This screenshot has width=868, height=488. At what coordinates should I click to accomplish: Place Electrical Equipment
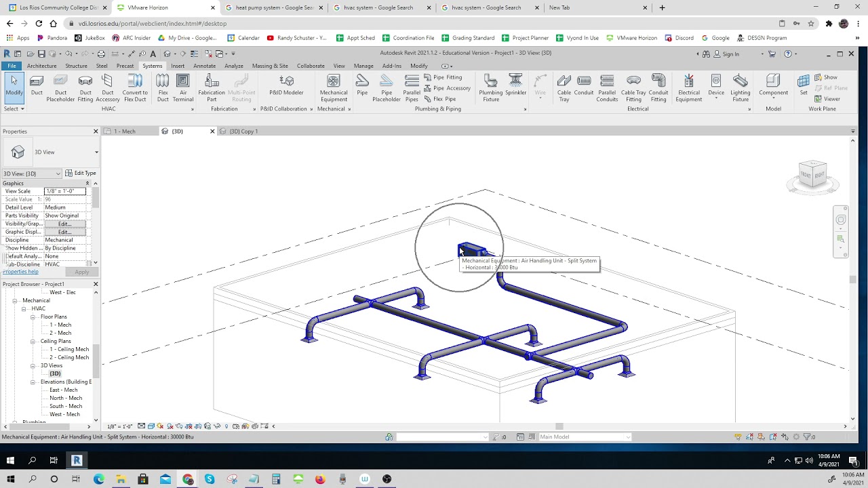coord(688,88)
